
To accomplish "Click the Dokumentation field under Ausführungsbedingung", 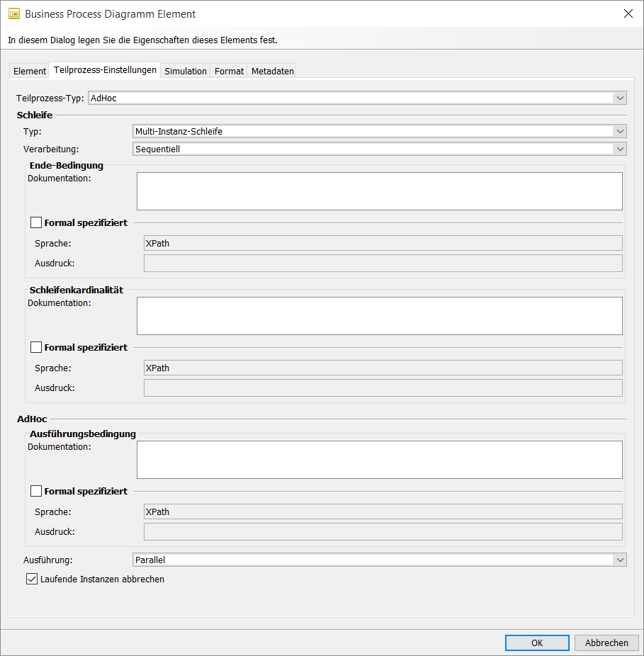I will pyautogui.click(x=379, y=459).
